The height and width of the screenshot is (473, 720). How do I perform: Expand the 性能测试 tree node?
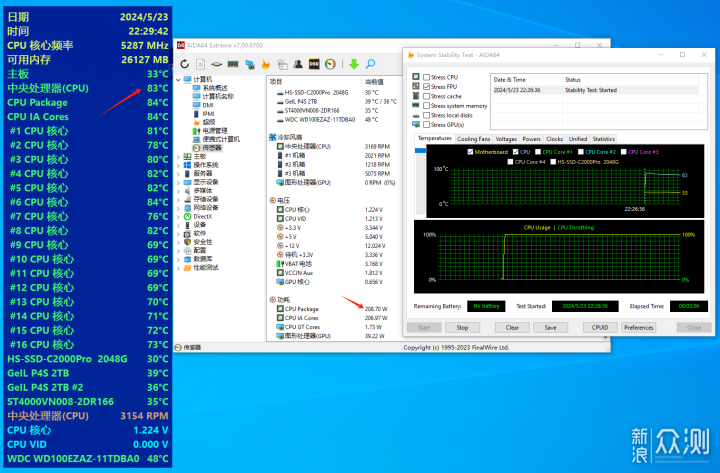pos(179,268)
